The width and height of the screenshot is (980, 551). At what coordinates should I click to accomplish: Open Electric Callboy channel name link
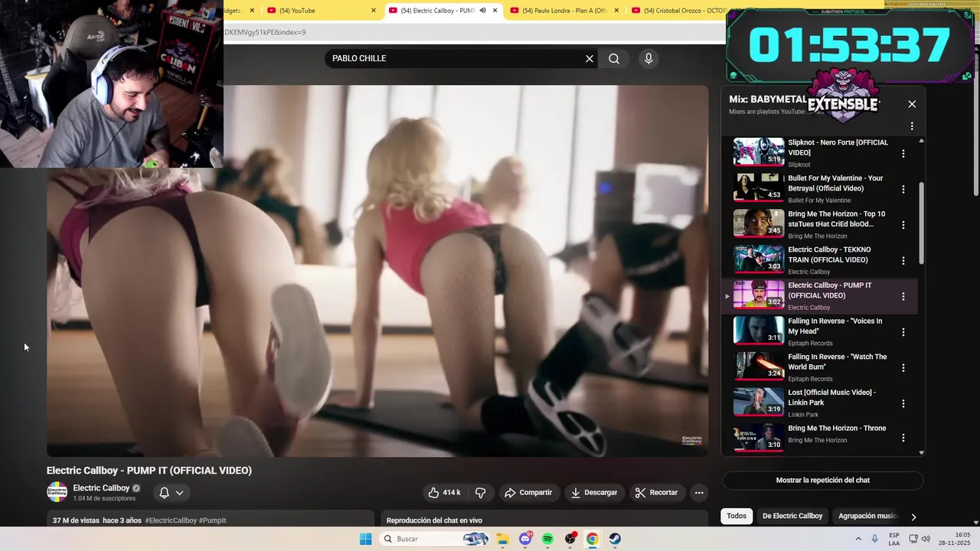tap(101, 488)
